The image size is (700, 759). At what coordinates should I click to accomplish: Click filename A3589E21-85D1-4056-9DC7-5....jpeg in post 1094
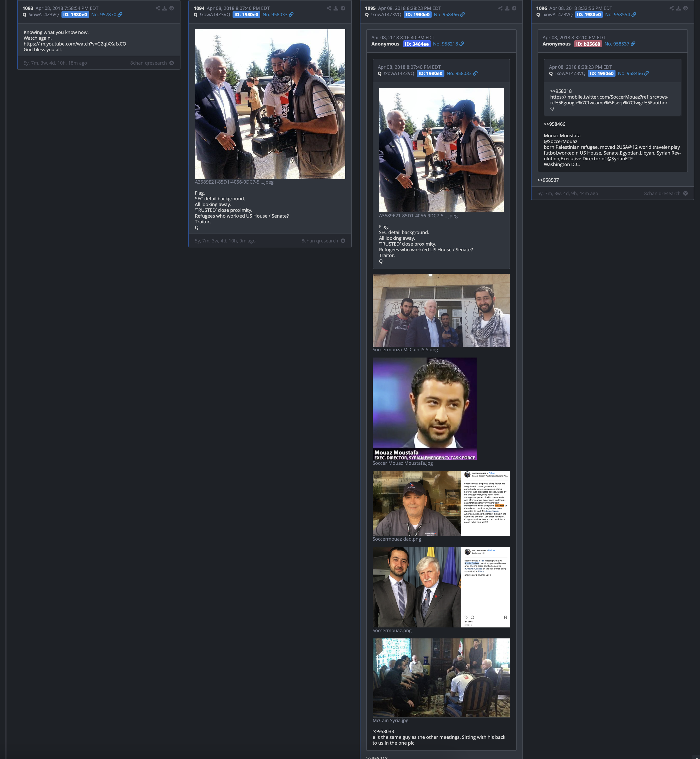click(234, 182)
